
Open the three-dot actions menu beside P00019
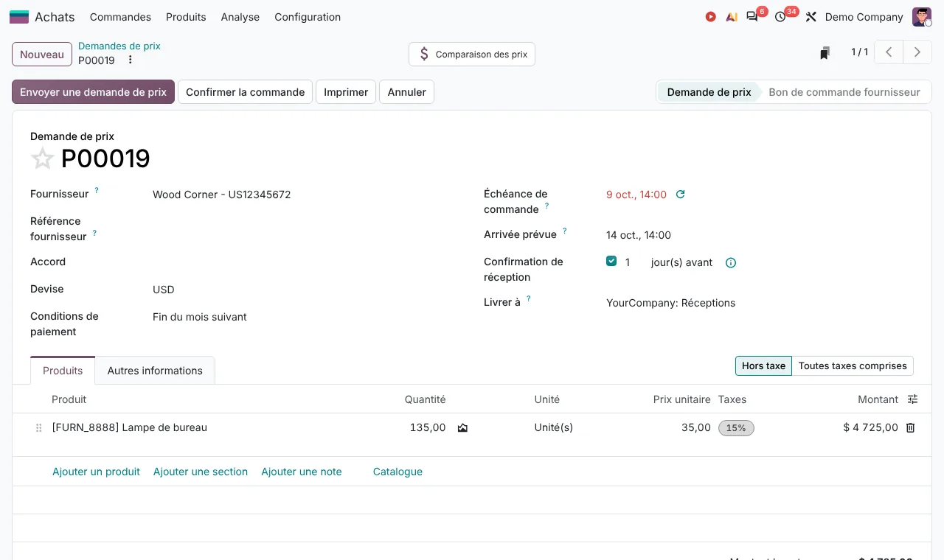coord(131,60)
